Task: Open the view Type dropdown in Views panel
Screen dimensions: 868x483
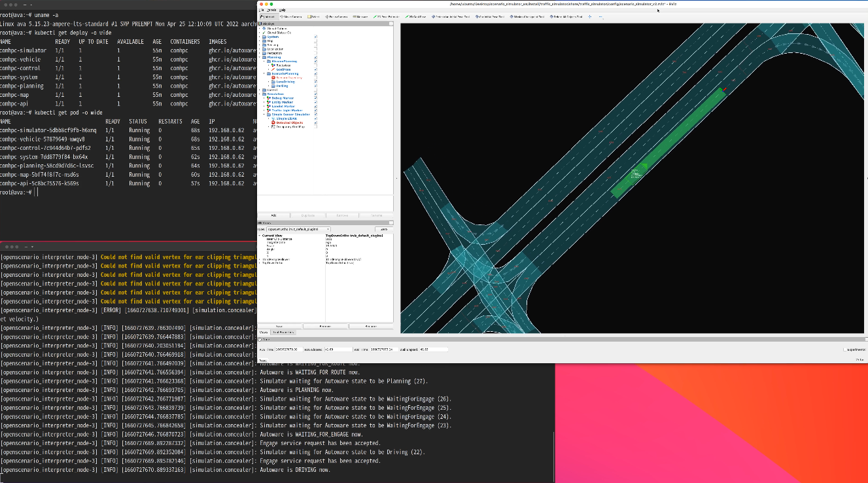Action: click(298, 229)
